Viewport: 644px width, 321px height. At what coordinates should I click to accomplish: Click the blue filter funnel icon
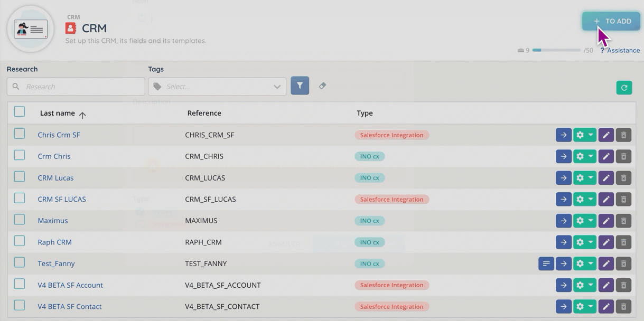point(300,86)
